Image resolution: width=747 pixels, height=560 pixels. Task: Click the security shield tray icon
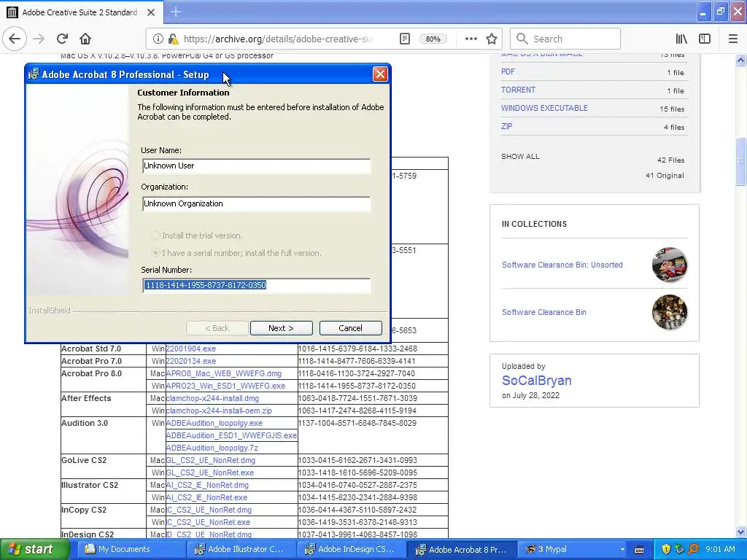coord(666,549)
